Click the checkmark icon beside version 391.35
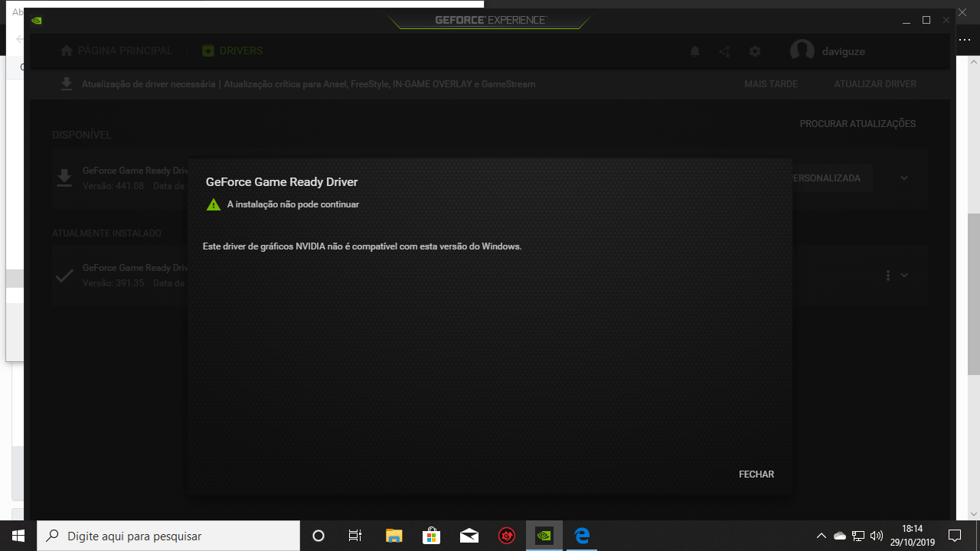980x551 pixels. (65, 275)
